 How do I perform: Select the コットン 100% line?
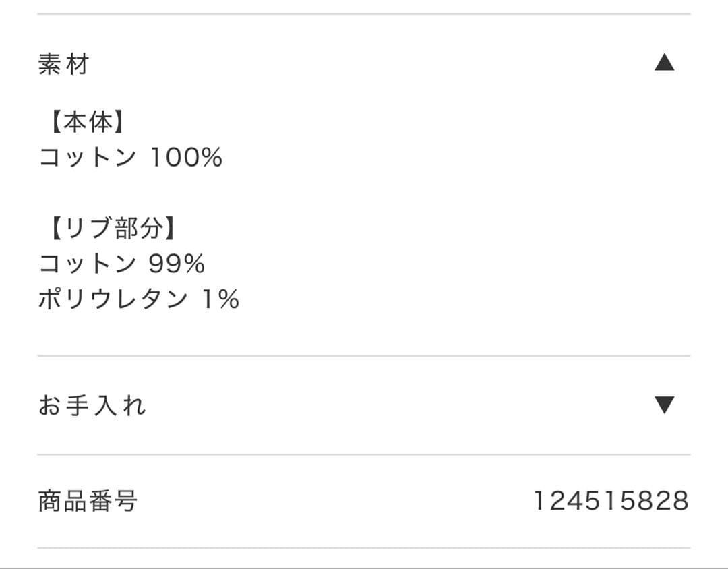pyautogui.click(x=131, y=158)
